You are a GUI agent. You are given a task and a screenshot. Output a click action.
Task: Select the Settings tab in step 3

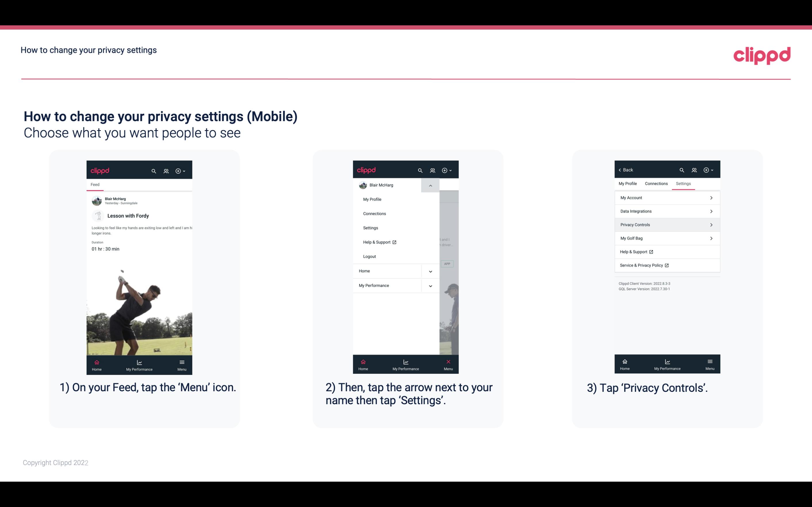(683, 183)
